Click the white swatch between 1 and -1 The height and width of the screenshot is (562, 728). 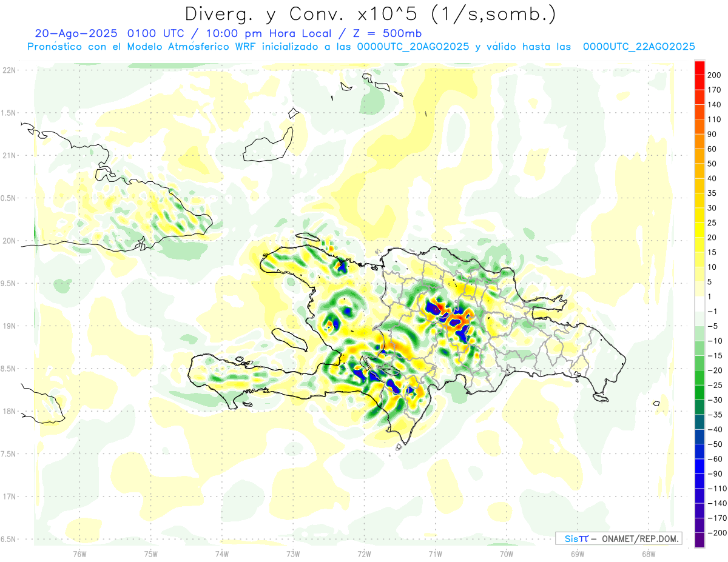click(x=700, y=304)
